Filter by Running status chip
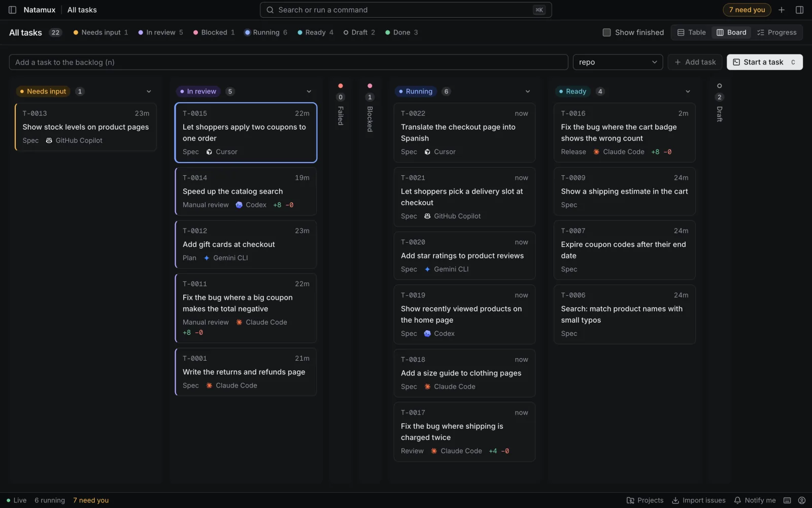This screenshot has width=812, height=508. tap(266, 33)
